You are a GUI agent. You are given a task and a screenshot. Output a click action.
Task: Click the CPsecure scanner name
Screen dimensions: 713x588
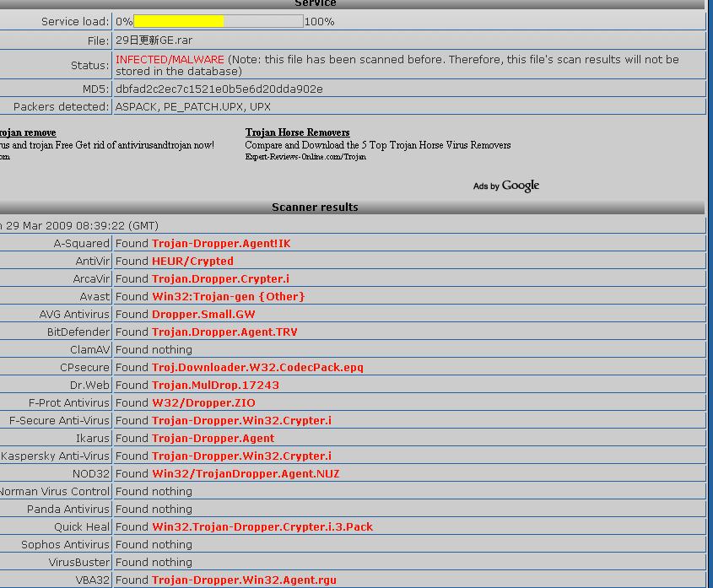tap(85, 368)
